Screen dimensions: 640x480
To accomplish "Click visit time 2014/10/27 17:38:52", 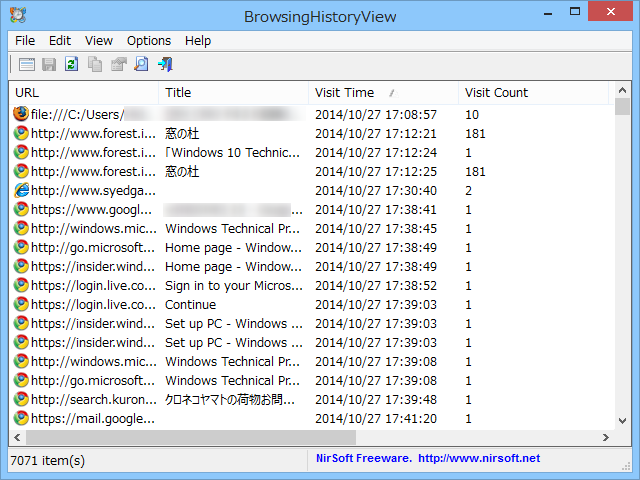I will coord(376,286).
